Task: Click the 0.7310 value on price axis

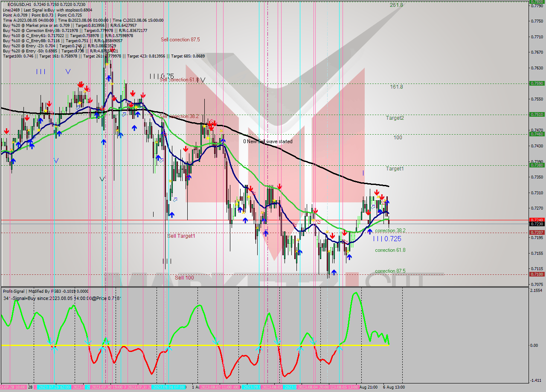Action: point(537,193)
